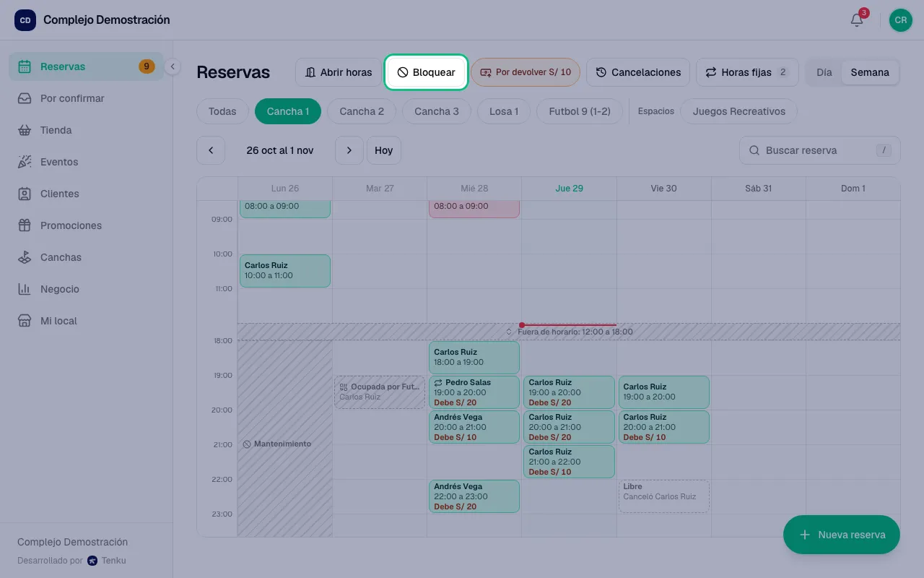Click the Nueva reserva button
Image resolution: width=924 pixels, height=578 pixels.
click(x=842, y=535)
